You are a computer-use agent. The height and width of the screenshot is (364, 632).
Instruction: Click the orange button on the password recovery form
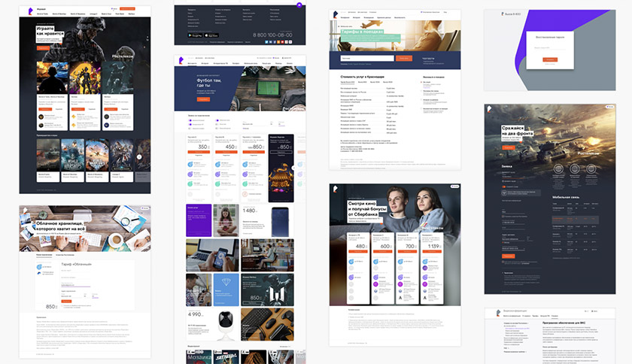point(550,59)
